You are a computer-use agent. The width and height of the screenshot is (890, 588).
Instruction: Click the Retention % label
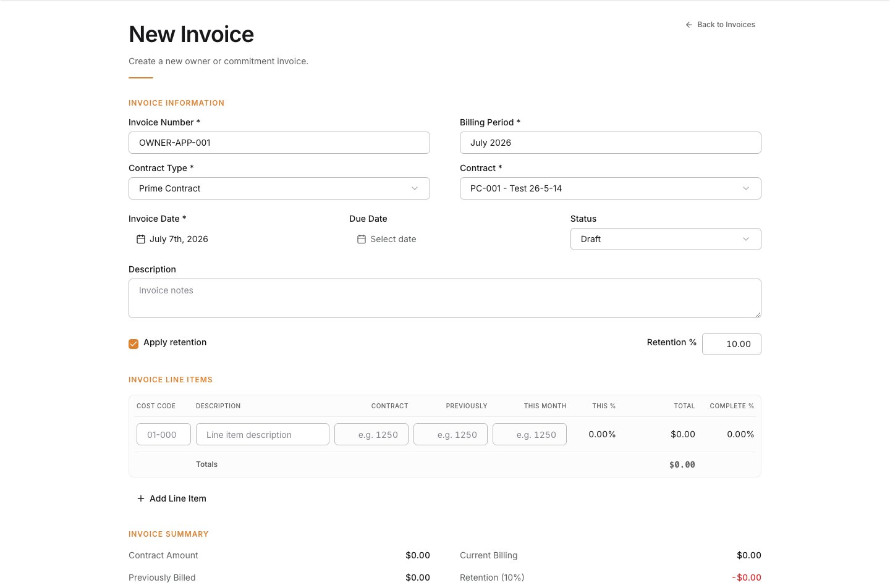672,342
